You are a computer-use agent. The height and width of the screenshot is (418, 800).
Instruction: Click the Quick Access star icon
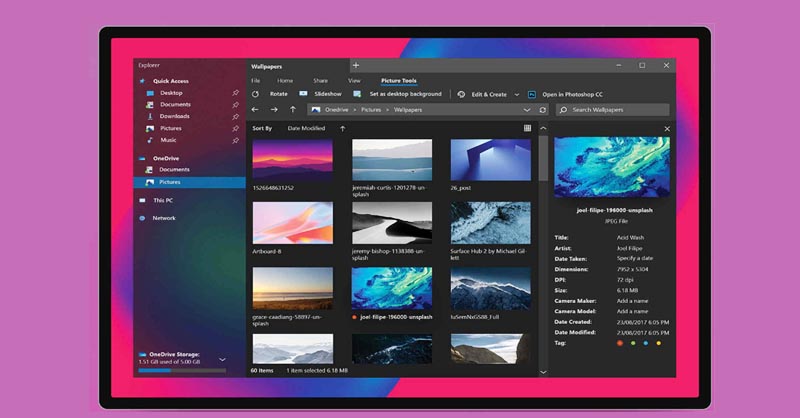coord(142,81)
